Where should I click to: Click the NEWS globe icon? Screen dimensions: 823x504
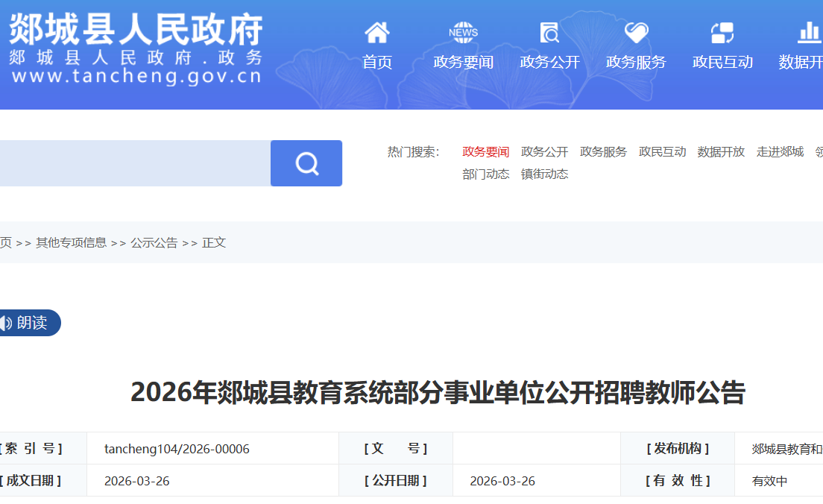(x=463, y=33)
